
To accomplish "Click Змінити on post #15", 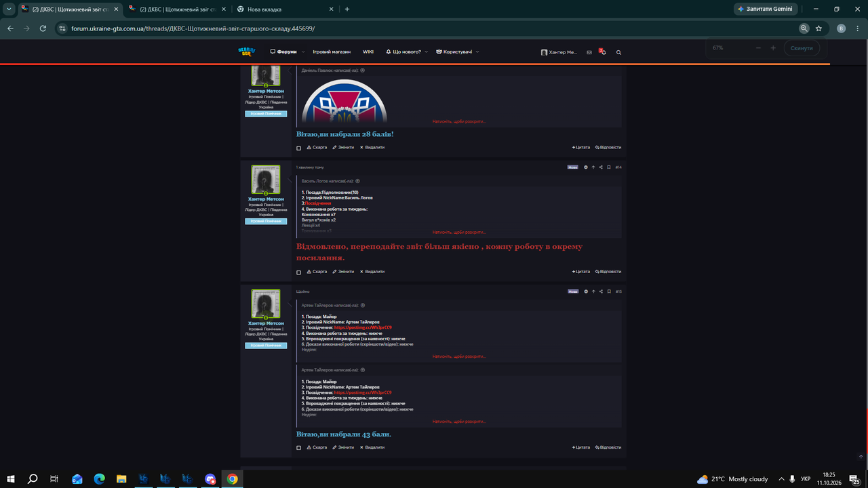I will 343,447.
